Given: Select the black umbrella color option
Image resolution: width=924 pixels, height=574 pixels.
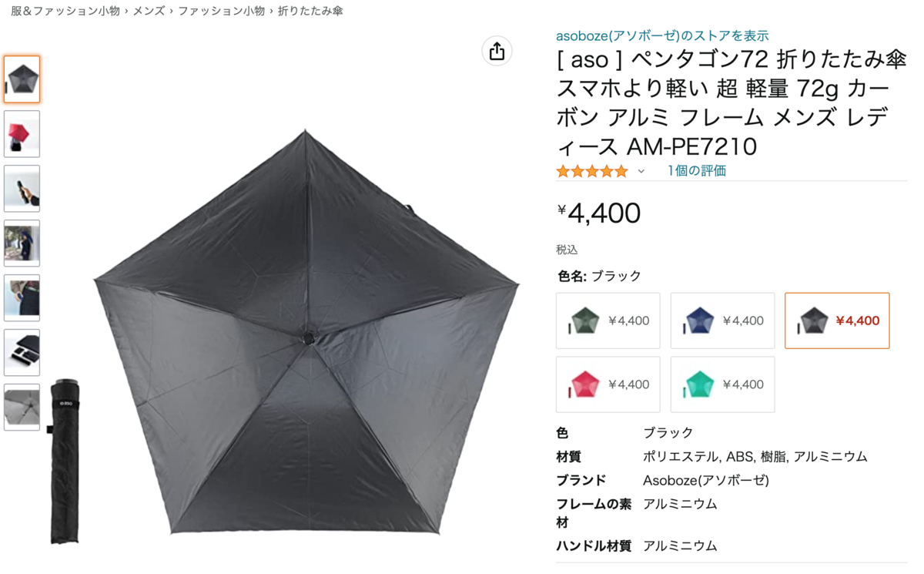Looking at the screenshot, I should 837,321.
